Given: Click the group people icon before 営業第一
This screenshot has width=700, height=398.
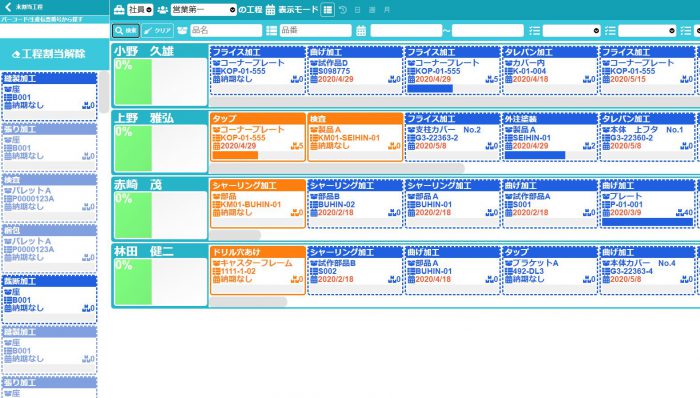Looking at the screenshot, I should (x=162, y=10).
